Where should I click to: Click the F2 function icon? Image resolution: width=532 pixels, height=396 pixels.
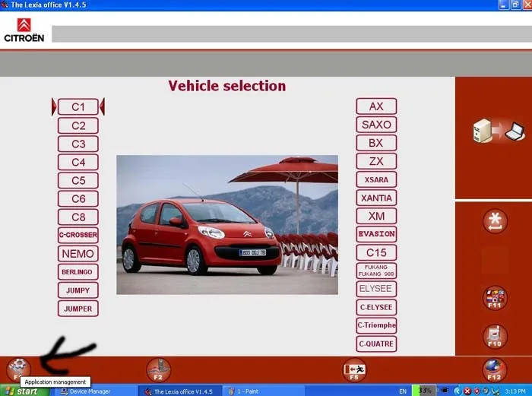click(158, 370)
